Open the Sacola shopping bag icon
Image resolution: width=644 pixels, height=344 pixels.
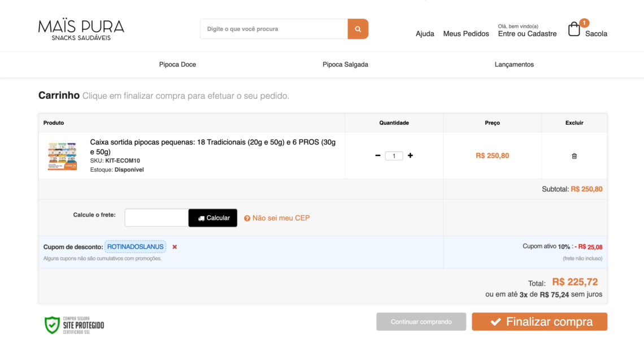574,29
